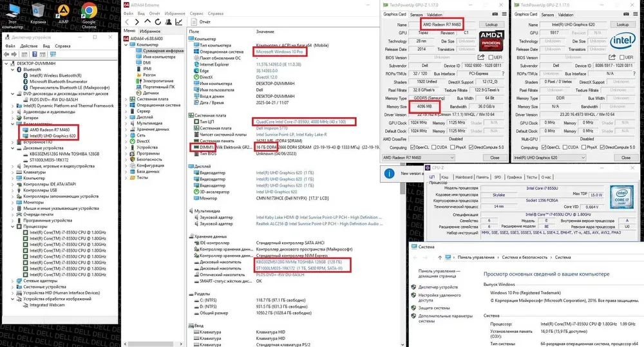This screenshot has width=644, height=347.
Task: Click the camera icon in Intel GPU-Z window
Action: [x=627, y=14]
